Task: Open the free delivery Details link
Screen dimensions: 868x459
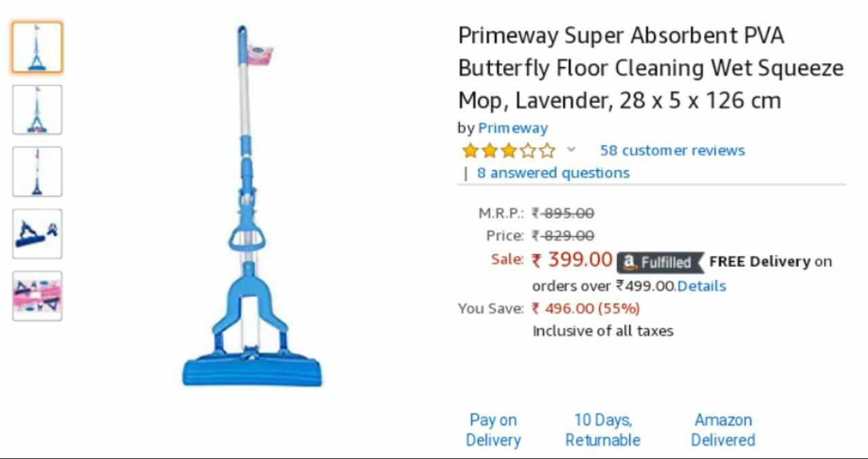Action: 701,286
